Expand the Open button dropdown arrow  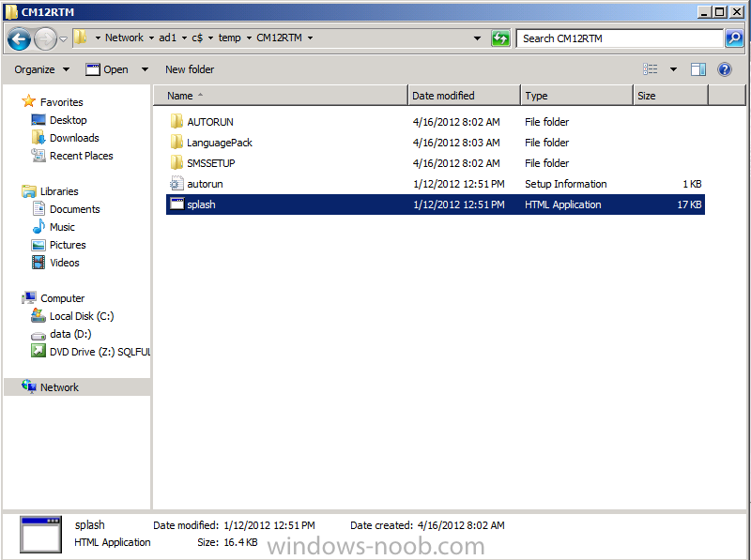point(145,69)
